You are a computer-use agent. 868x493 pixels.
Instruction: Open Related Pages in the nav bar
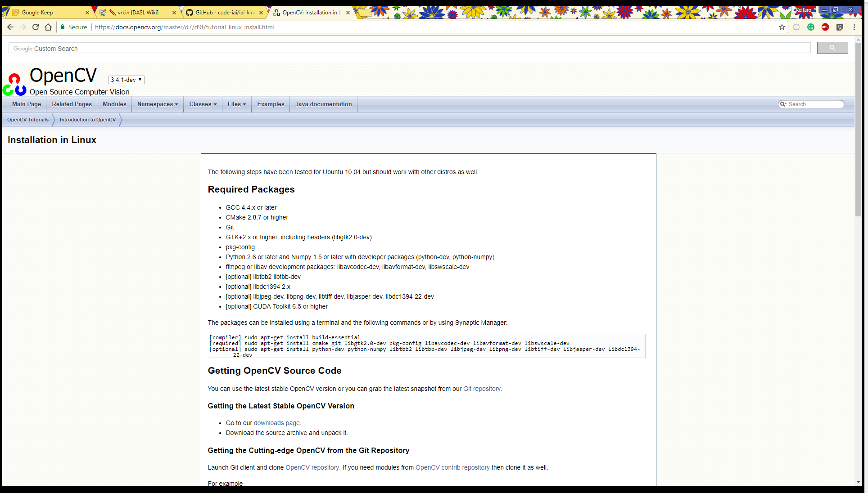(x=72, y=104)
